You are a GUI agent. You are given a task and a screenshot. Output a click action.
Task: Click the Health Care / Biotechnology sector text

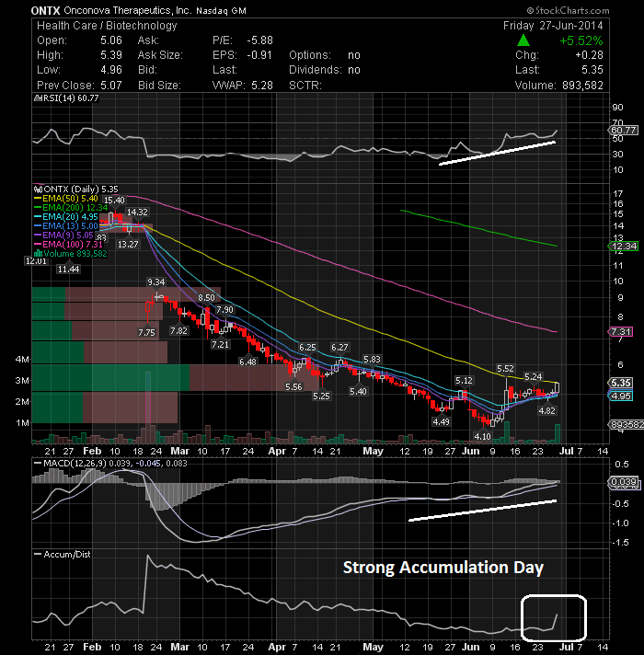(x=107, y=26)
